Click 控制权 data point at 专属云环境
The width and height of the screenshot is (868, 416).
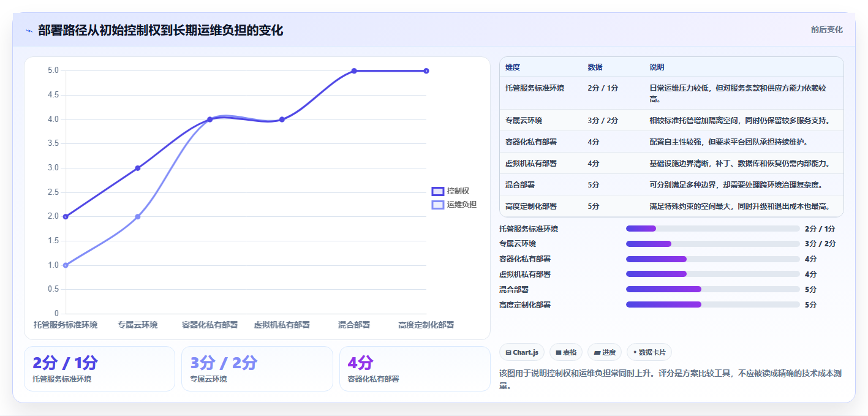pos(138,168)
